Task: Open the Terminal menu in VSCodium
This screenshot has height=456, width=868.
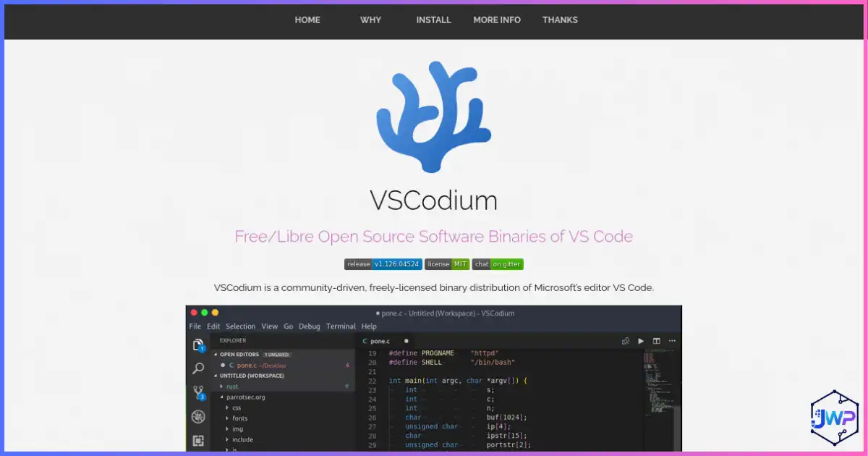Action: coord(341,326)
